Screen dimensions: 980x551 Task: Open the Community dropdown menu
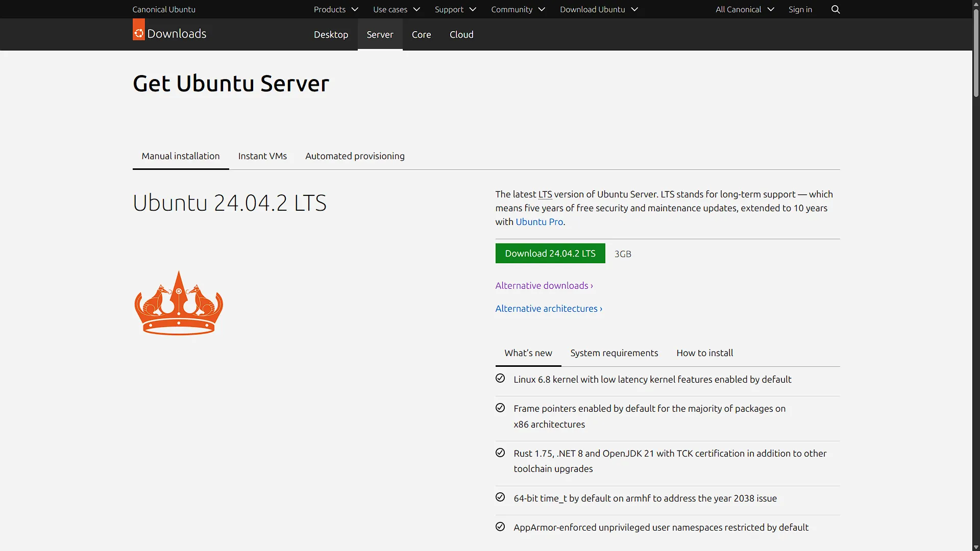[x=518, y=9]
